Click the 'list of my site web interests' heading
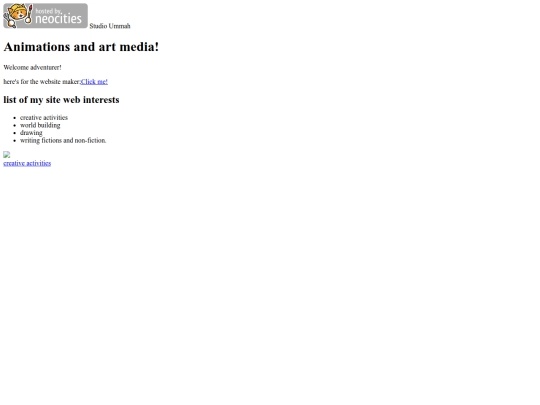Viewport: 540px width, 405px height. click(x=61, y=100)
